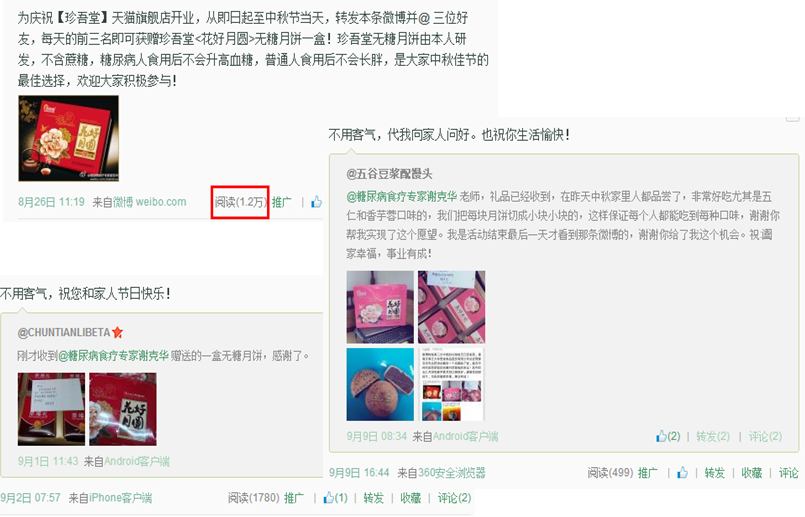Viewport: 805px width, 517px height.
Task: Click 收藏 on the 9月2日 07:57 post
Action: tap(411, 498)
